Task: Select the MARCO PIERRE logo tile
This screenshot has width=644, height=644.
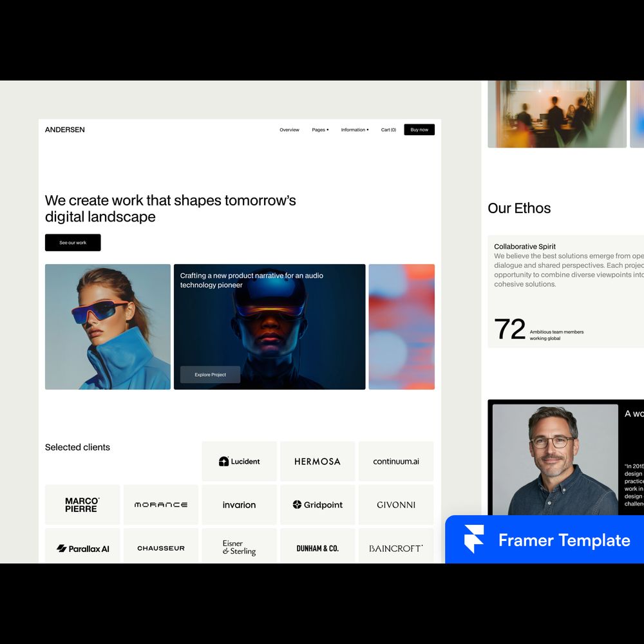Action: tap(82, 505)
